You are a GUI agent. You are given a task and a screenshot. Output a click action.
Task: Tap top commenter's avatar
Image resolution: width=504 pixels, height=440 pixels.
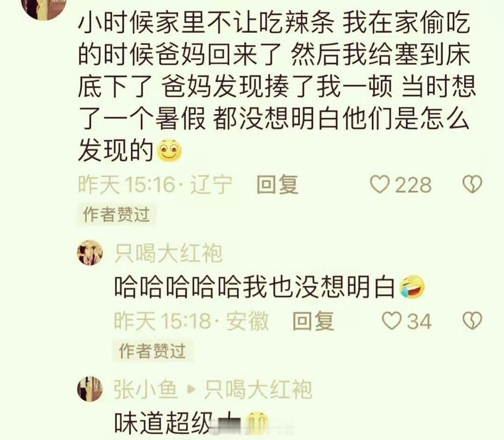click(43, 8)
